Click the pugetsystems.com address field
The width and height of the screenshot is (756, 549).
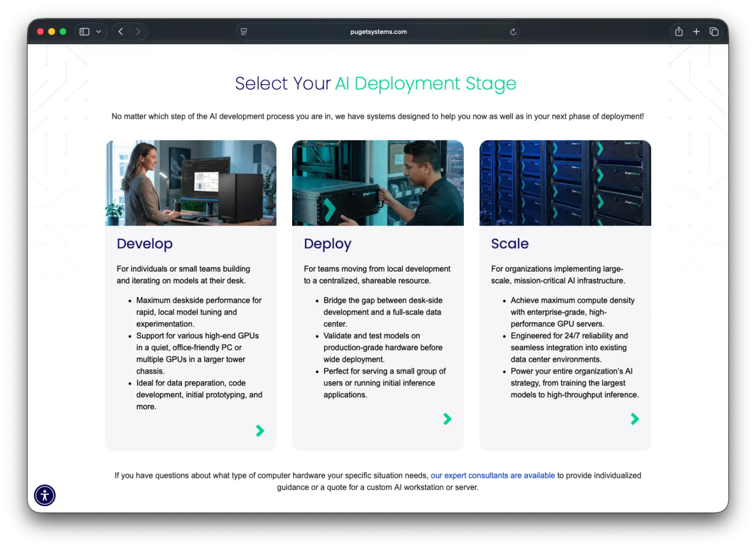[x=378, y=32]
